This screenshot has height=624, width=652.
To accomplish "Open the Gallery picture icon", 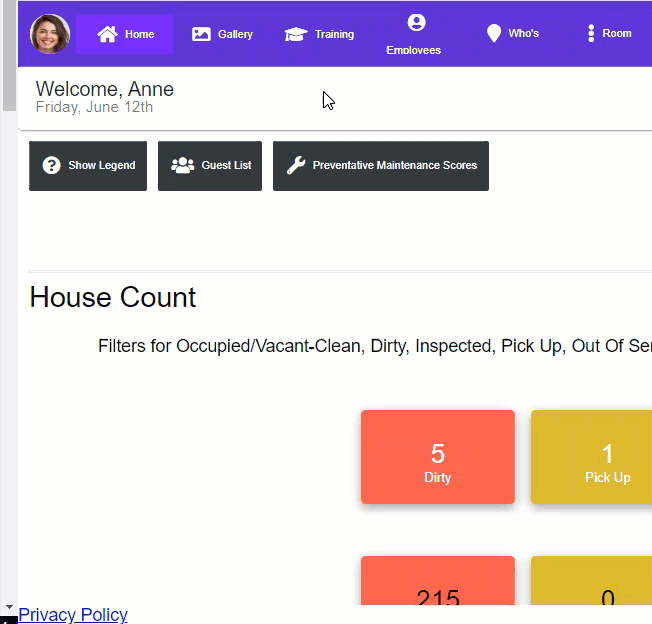I will 201,34.
